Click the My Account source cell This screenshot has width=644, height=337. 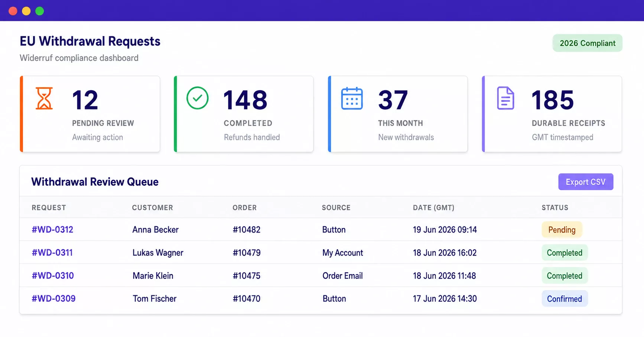(343, 253)
